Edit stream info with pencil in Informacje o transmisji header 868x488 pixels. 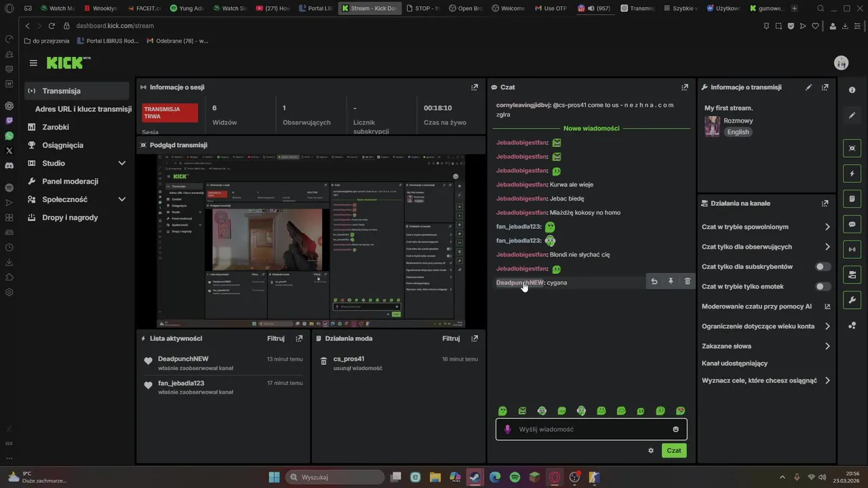(808, 87)
